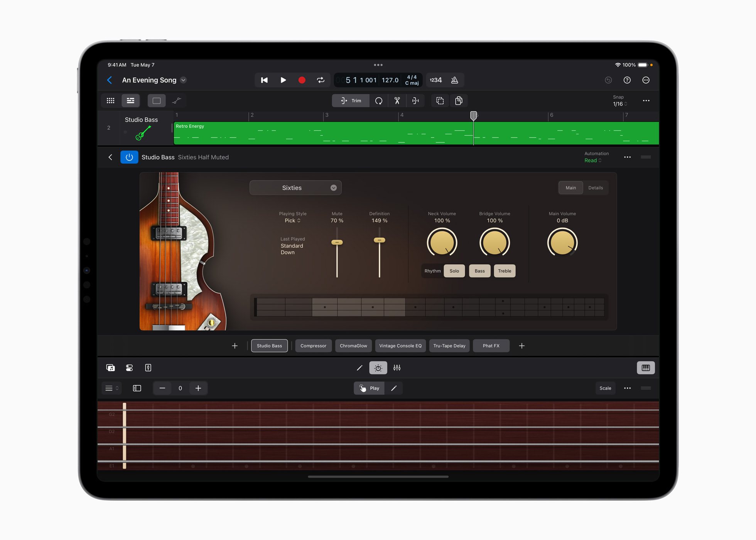Toggle power on the Studio Bass plugin
The height and width of the screenshot is (540, 756).
pos(129,157)
